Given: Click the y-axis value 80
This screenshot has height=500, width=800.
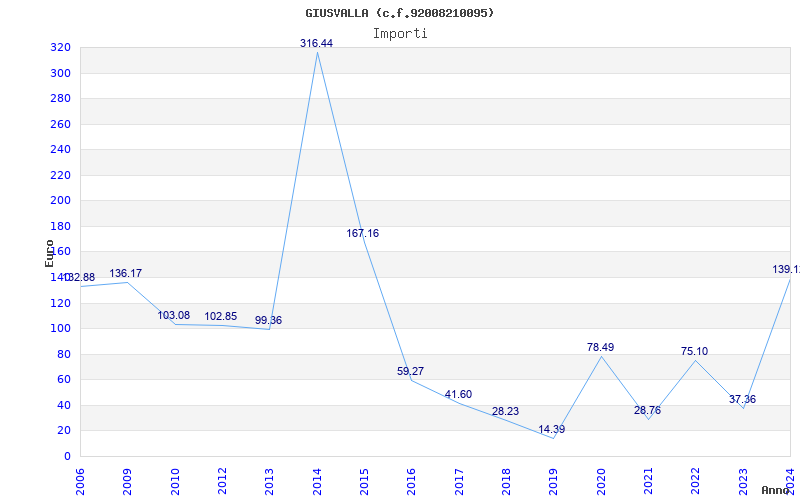Looking at the screenshot, I should pyautogui.click(x=64, y=355).
